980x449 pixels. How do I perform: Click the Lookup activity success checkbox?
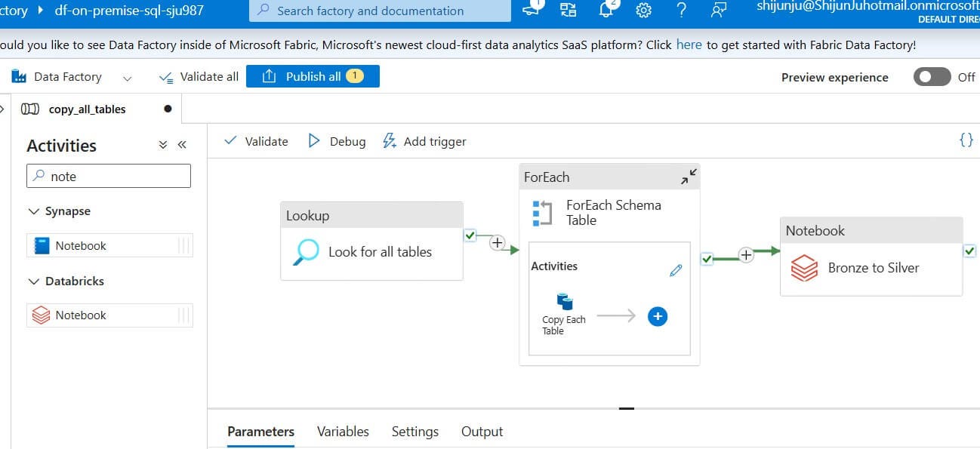[x=470, y=235]
